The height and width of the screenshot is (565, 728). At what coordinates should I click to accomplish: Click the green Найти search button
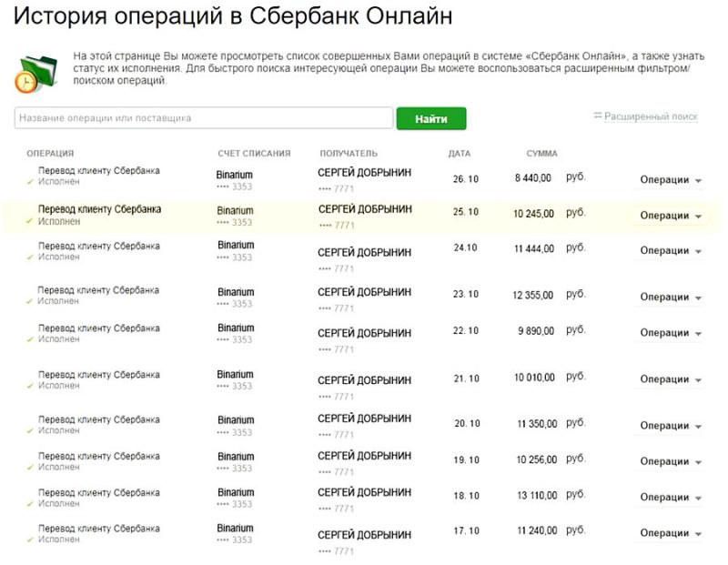point(430,119)
